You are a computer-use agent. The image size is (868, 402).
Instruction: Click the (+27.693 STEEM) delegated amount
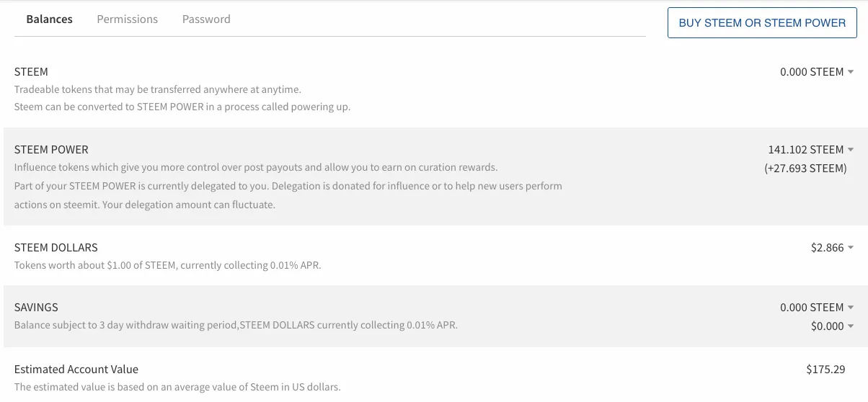[805, 169]
